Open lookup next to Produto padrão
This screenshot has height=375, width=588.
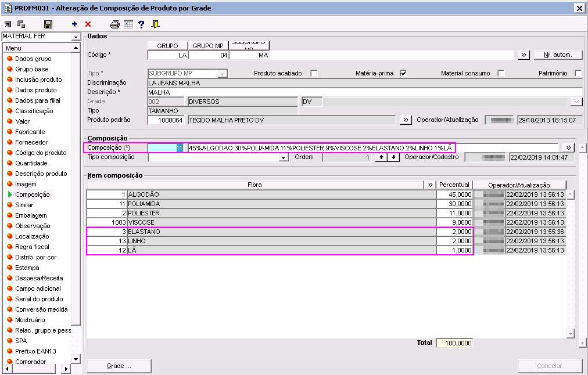click(406, 120)
